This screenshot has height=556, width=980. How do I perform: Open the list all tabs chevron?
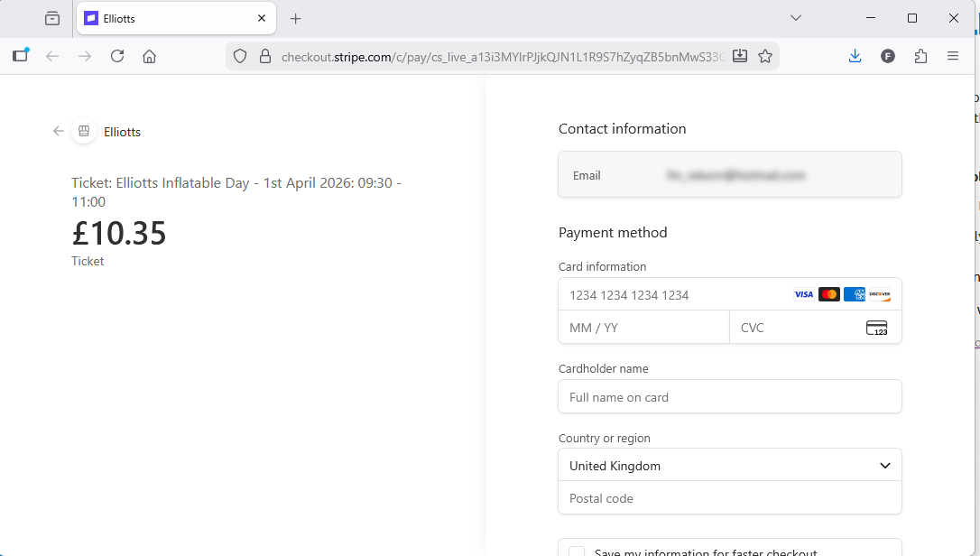click(796, 18)
